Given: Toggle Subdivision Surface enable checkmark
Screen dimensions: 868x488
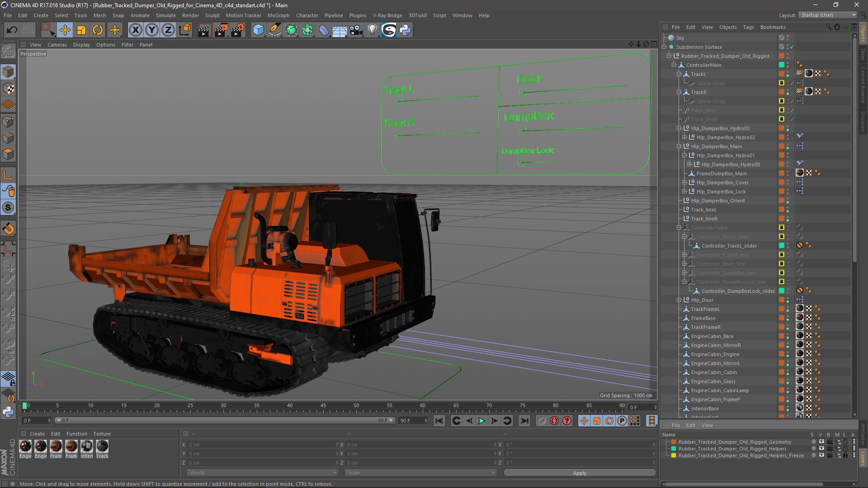Looking at the screenshot, I should (x=792, y=47).
